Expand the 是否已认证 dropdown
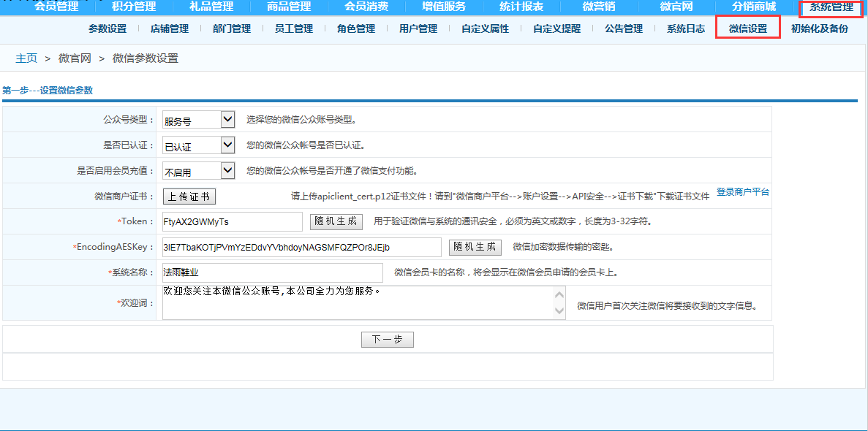868x431 pixels. [198, 145]
